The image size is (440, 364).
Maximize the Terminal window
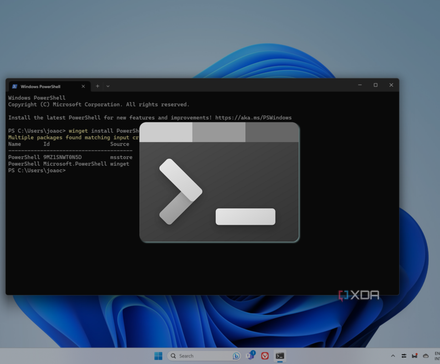tap(376, 85)
